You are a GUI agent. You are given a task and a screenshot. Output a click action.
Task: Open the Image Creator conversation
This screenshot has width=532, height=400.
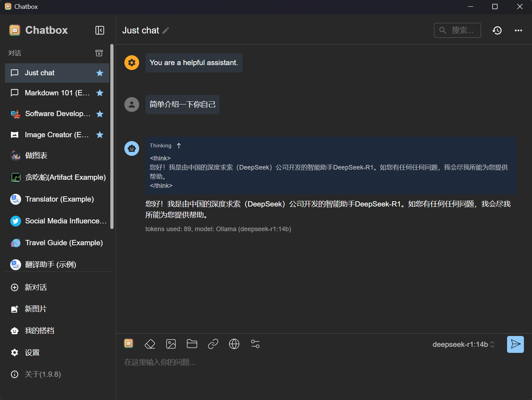57,135
